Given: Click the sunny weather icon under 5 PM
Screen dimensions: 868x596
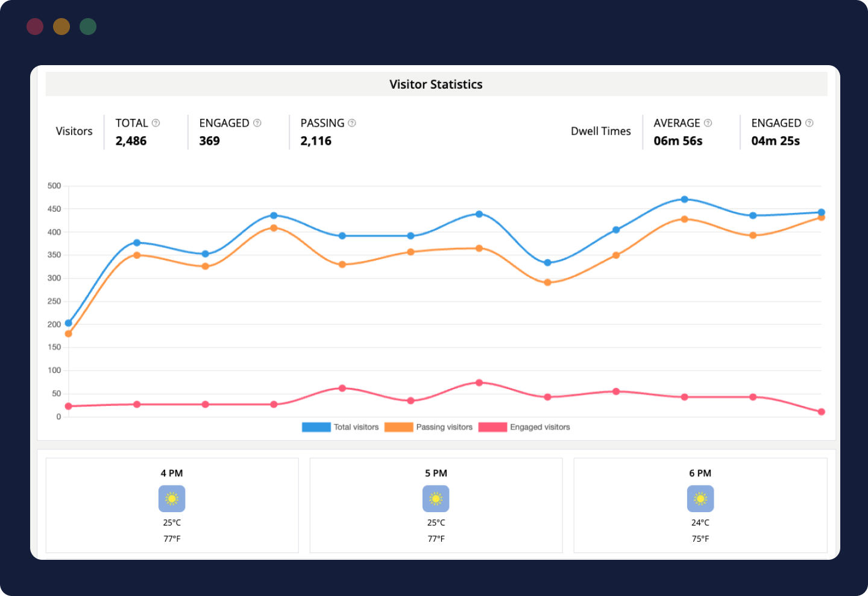Looking at the screenshot, I should [435, 499].
